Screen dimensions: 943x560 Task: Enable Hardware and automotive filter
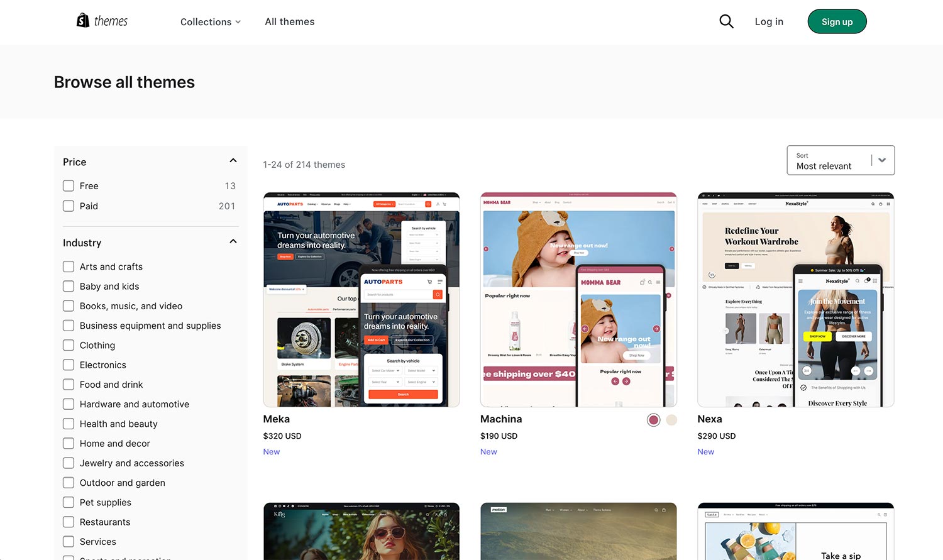point(69,404)
